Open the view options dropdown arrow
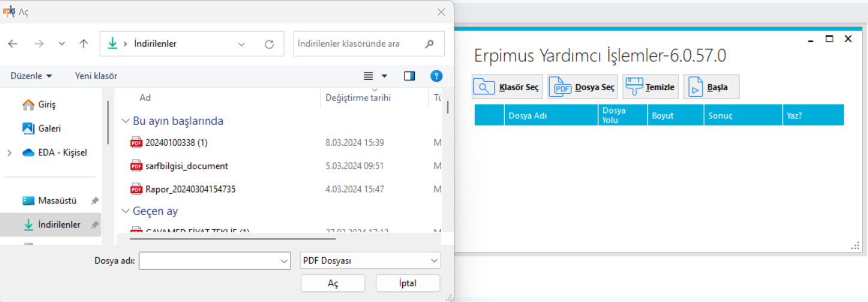This screenshot has width=868, height=302. click(384, 76)
